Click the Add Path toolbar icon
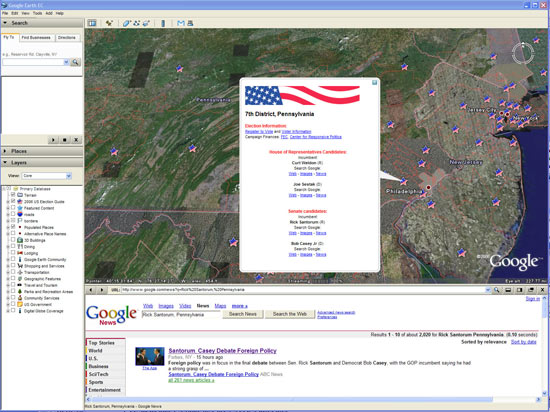The height and width of the screenshot is (412, 550). coord(136,23)
